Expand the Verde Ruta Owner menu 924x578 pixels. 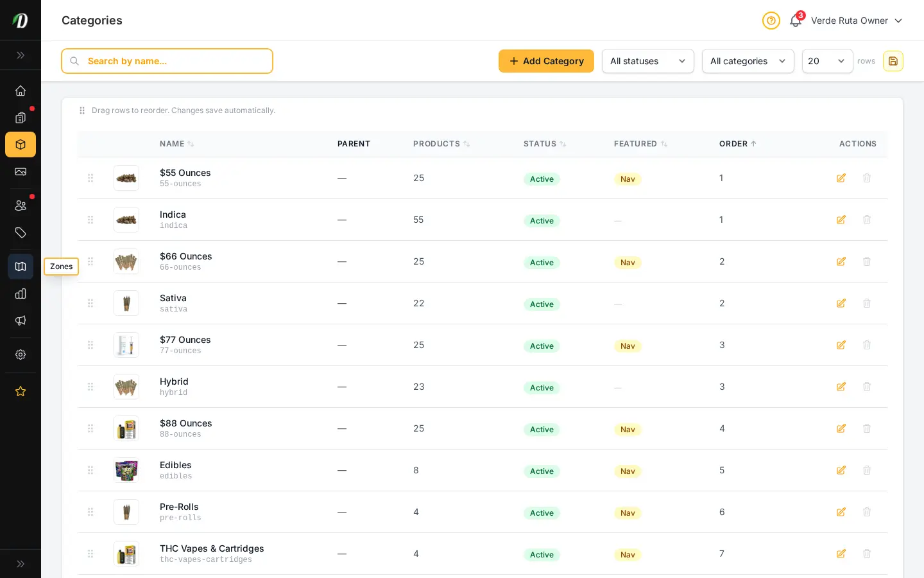[x=857, y=21]
